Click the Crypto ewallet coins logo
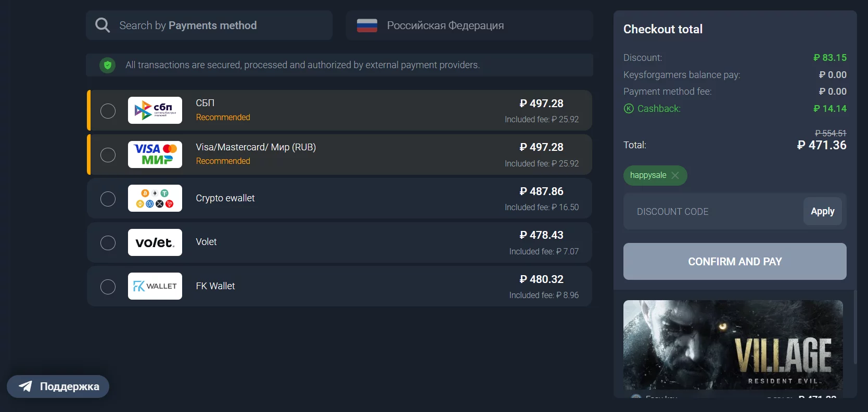 click(x=155, y=198)
